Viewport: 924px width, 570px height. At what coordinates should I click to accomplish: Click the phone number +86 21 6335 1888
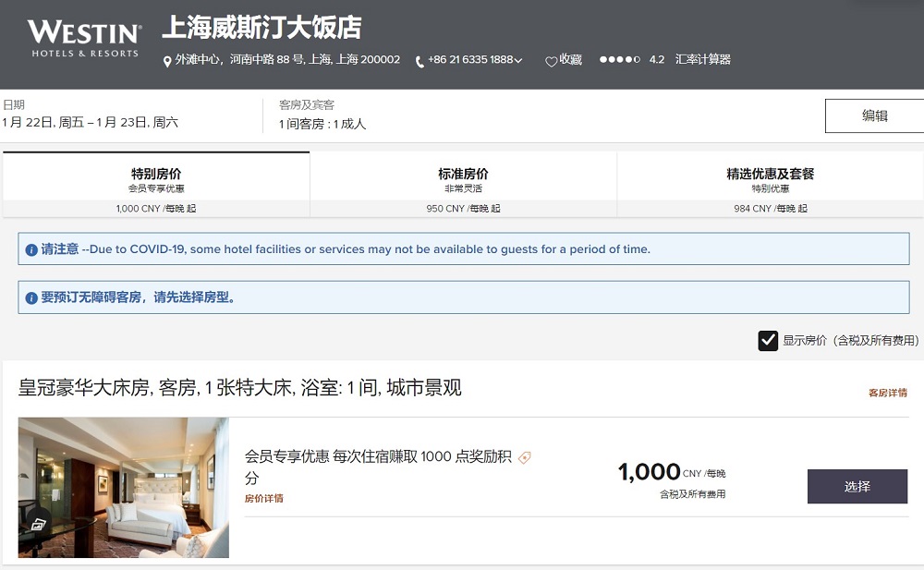click(x=470, y=59)
